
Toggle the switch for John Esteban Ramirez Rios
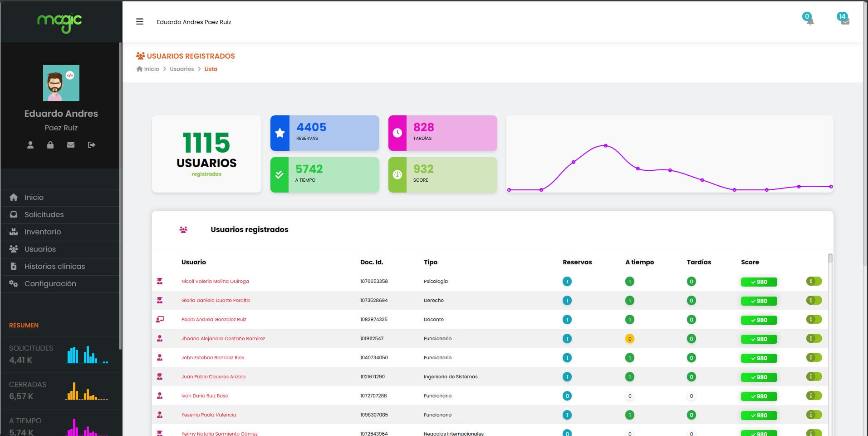814,357
